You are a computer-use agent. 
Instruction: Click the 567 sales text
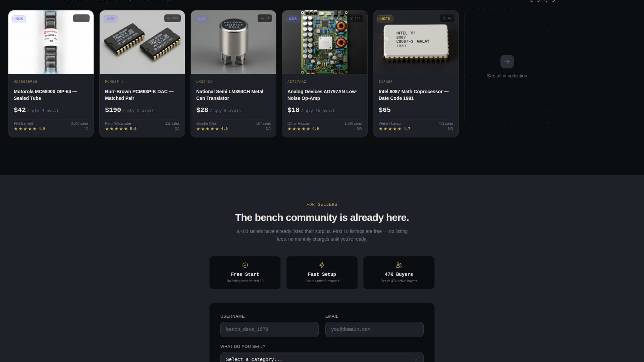(x=263, y=124)
